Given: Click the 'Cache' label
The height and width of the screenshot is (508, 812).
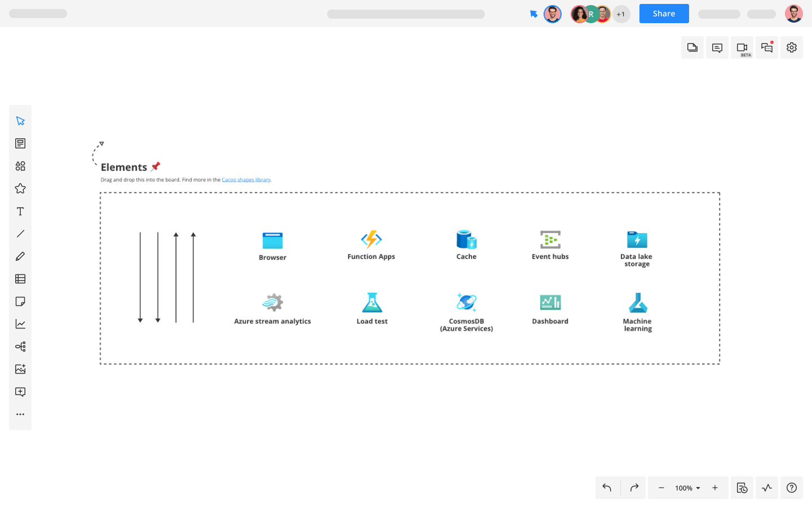Looking at the screenshot, I should click(466, 257).
